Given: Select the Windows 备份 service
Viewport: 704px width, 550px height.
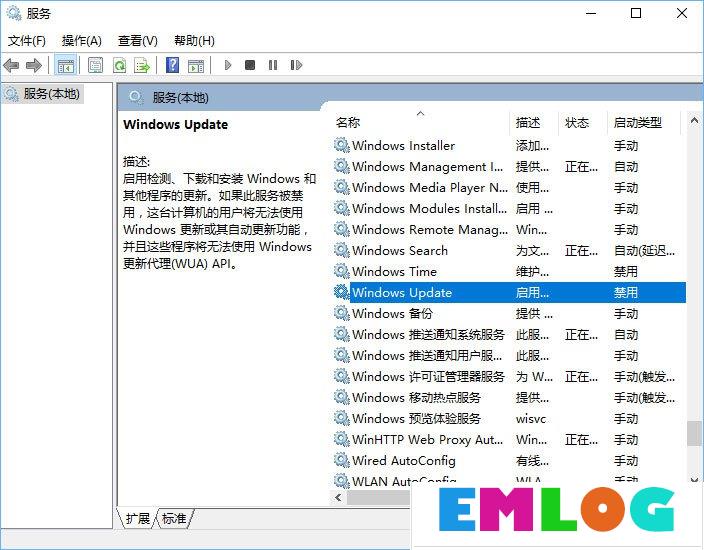Looking at the screenshot, I should 509,313.
